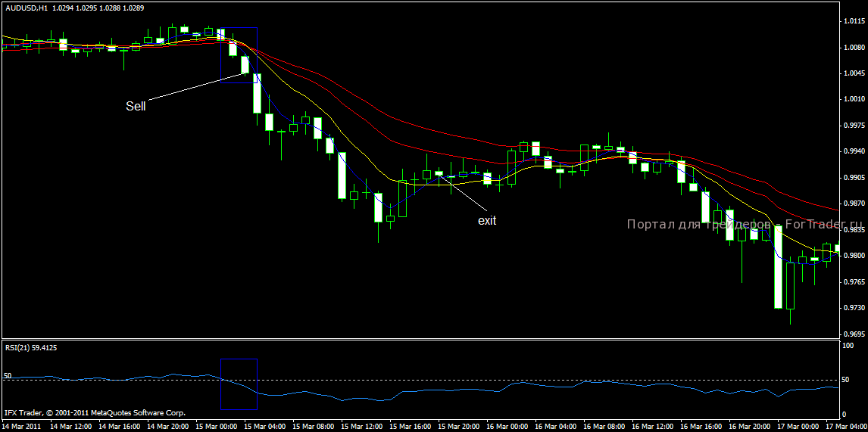868x432 pixels.
Task: Click the 0.9695 price scale value
Action: click(x=853, y=334)
